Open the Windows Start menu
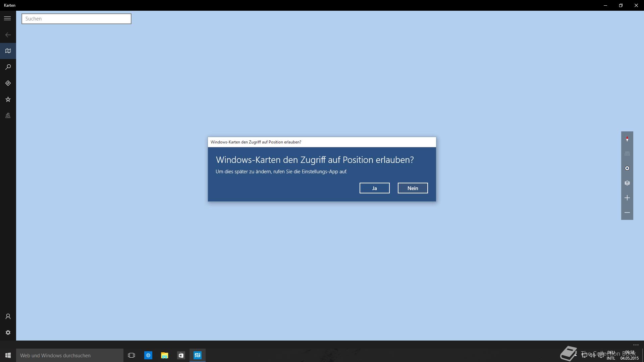This screenshot has width=644, height=362. [8, 355]
